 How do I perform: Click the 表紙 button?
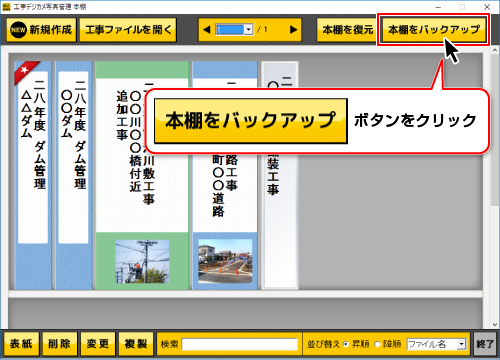(x=22, y=344)
